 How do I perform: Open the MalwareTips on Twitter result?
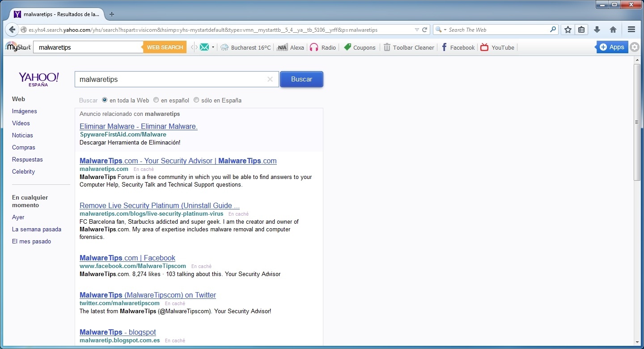coord(148,295)
